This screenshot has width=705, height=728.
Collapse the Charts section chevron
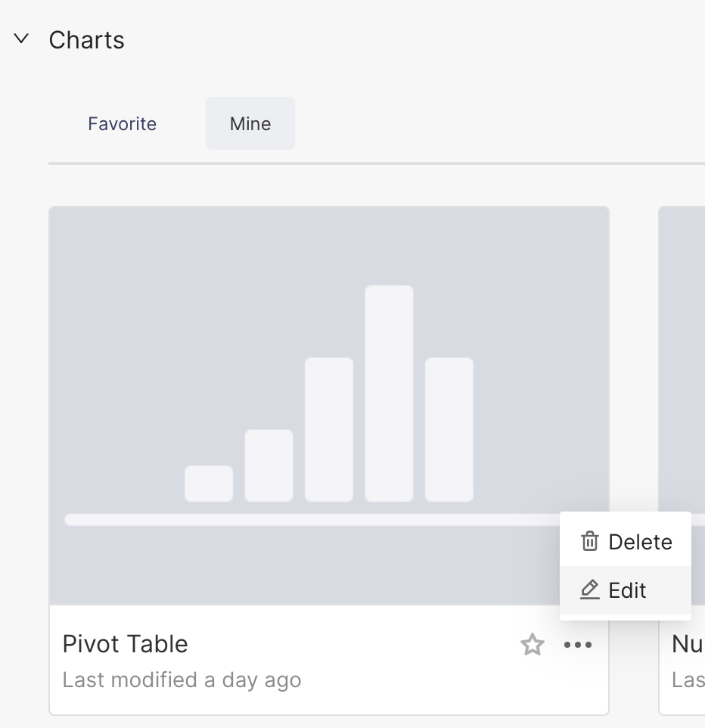[x=22, y=39]
